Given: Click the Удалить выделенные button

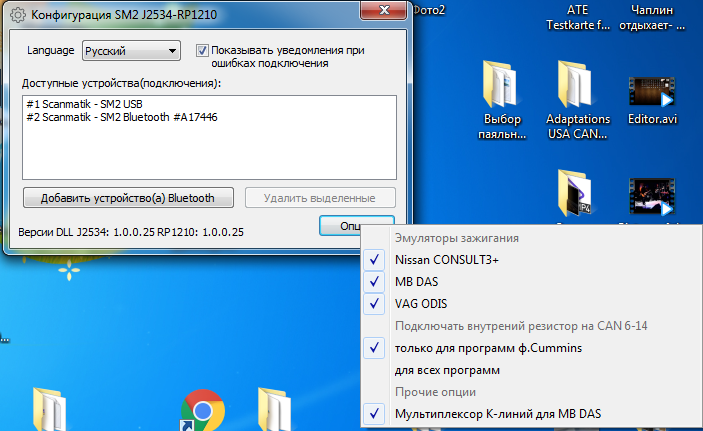Looking at the screenshot, I should click(320, 198).
